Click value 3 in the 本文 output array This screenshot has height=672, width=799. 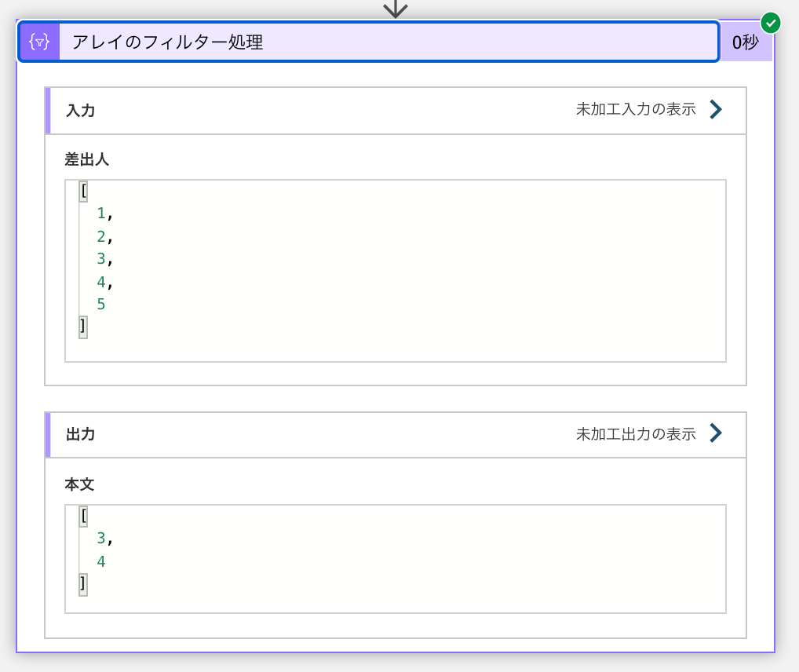(101, 539)
